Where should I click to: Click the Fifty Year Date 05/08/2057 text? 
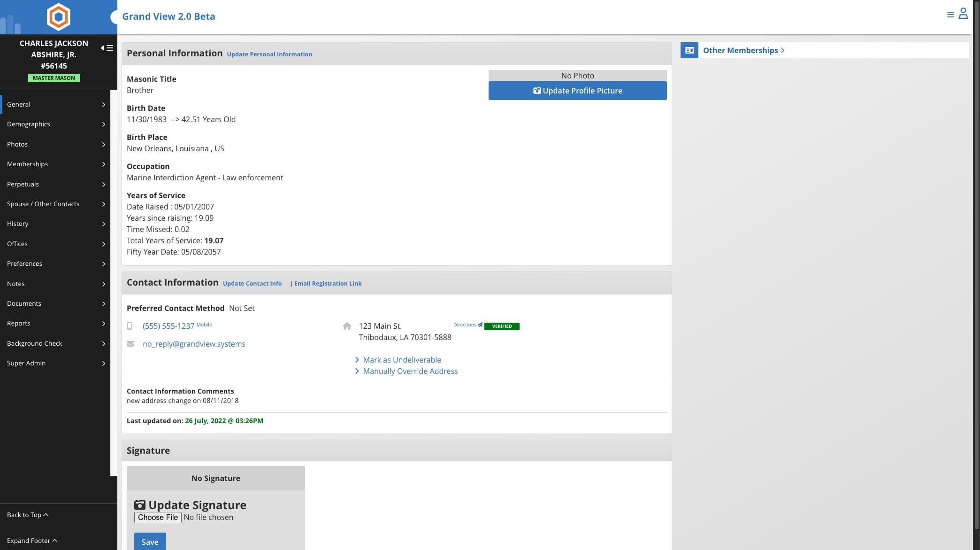[174, 252]
